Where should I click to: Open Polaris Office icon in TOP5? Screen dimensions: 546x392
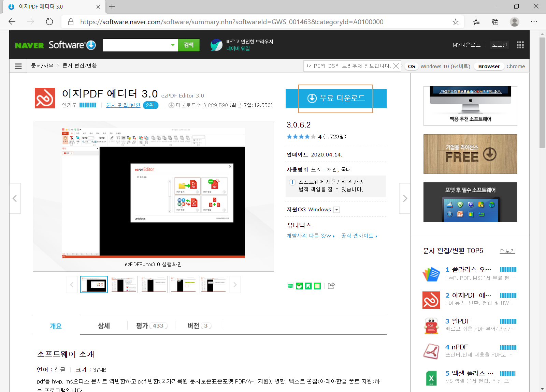tap(431, 274)
